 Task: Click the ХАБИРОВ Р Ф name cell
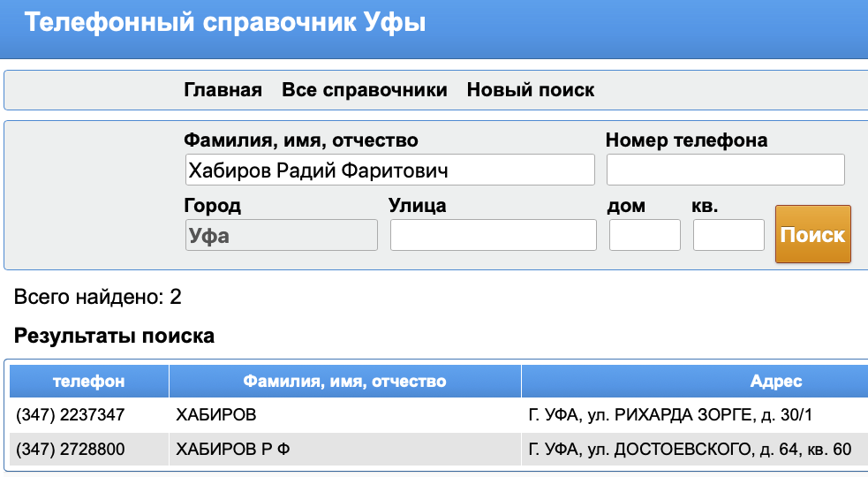coord(233,450)
